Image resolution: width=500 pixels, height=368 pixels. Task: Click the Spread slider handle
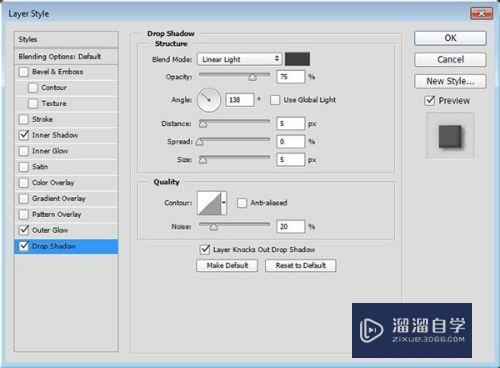(199, 142)
